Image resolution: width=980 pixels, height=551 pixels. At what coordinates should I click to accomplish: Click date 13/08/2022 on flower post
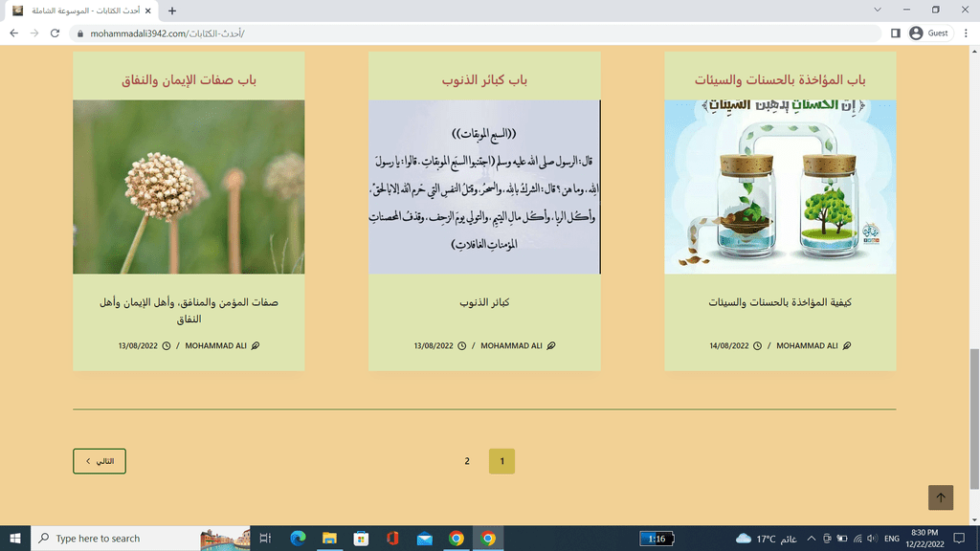[138, 345]
